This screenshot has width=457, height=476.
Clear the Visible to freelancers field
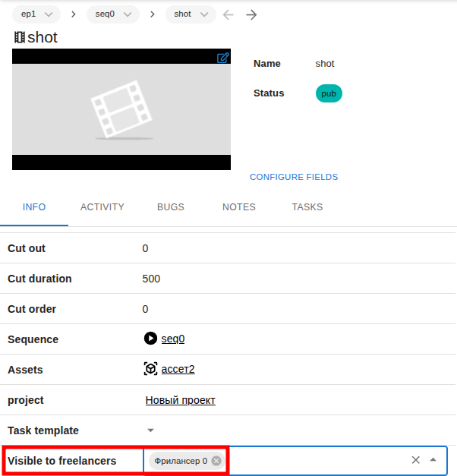[x=415, y=460]
